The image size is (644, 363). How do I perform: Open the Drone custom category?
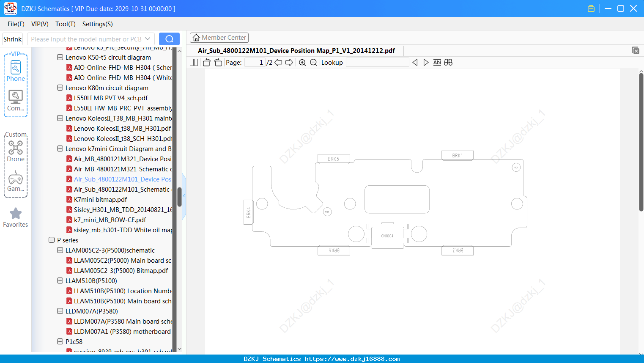point(16,151)
